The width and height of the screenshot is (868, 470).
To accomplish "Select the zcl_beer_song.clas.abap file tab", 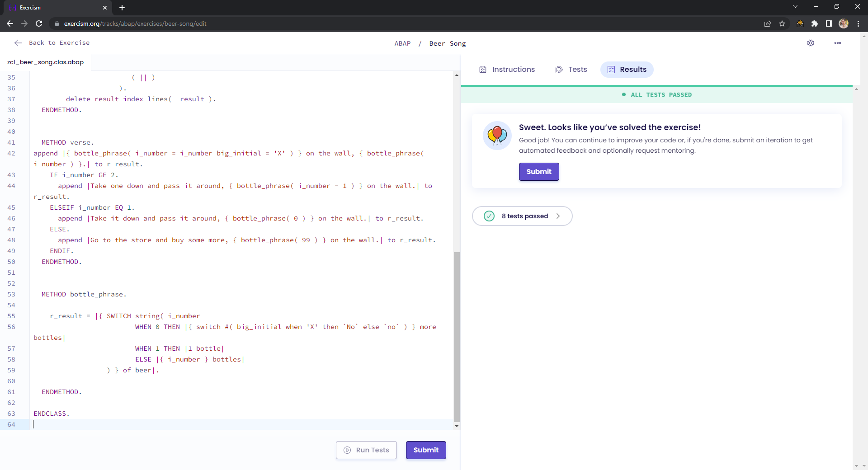I will point(45,62).
